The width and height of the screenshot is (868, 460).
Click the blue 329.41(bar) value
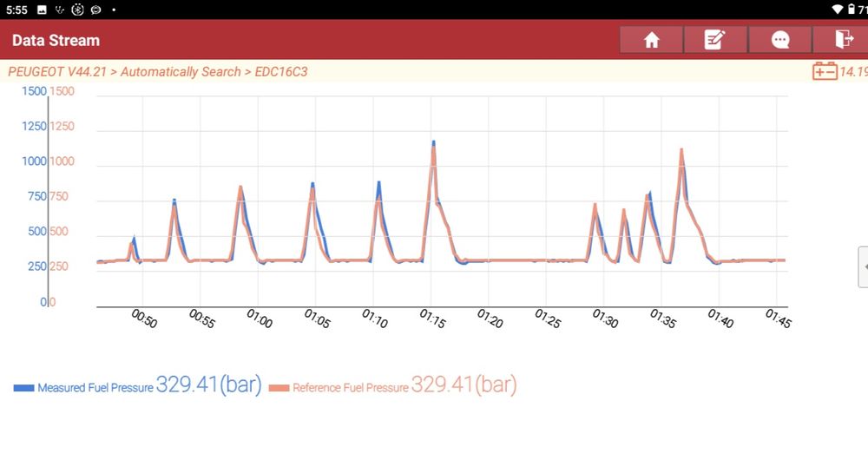coord(208,384)
